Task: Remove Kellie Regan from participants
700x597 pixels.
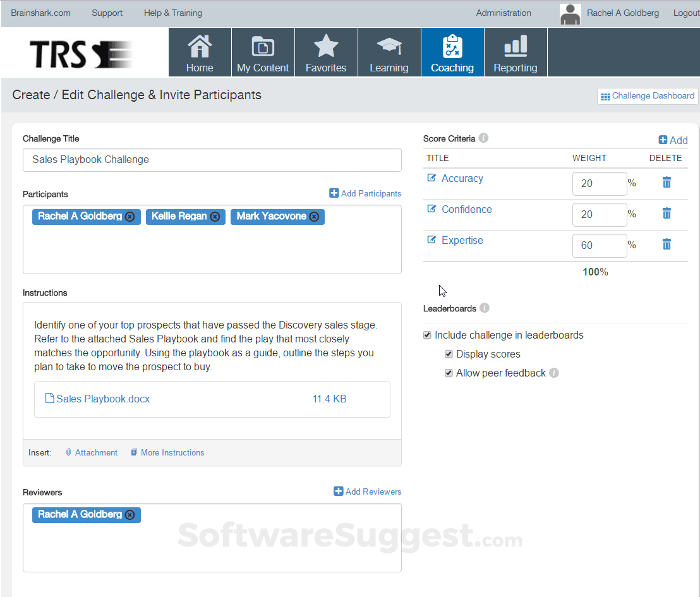Action: point(215,217)
